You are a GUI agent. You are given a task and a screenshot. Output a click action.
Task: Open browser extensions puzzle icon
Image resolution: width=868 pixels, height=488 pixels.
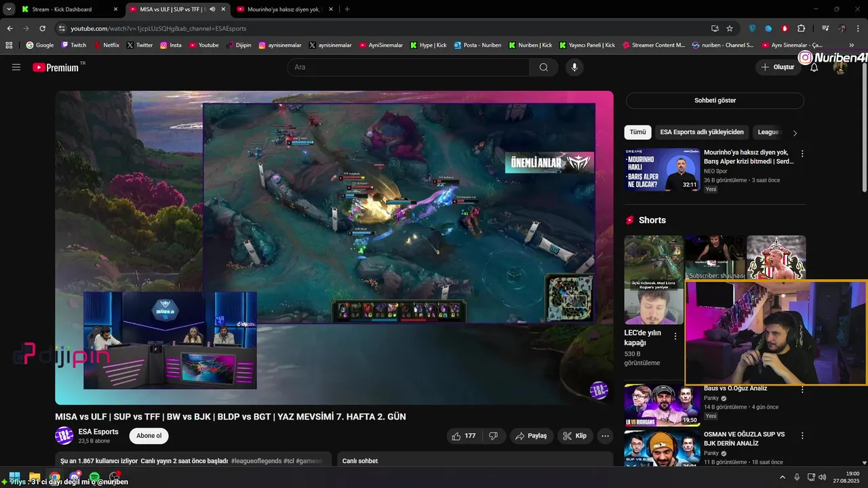coord(801,28)
